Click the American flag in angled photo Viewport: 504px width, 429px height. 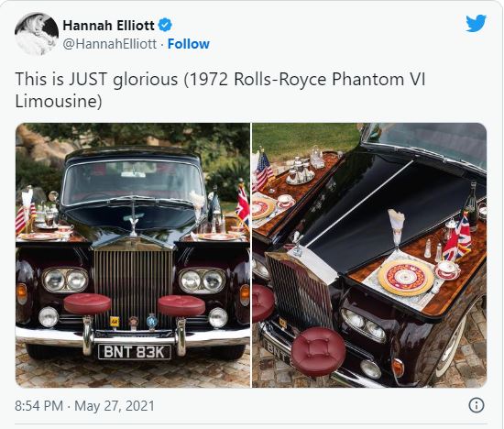[x=264, y=170]
